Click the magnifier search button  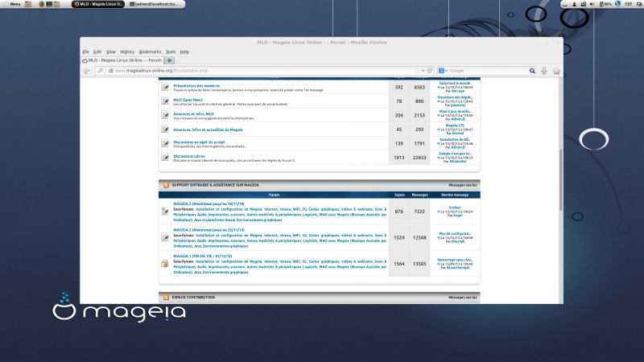[x=532, y=71]
